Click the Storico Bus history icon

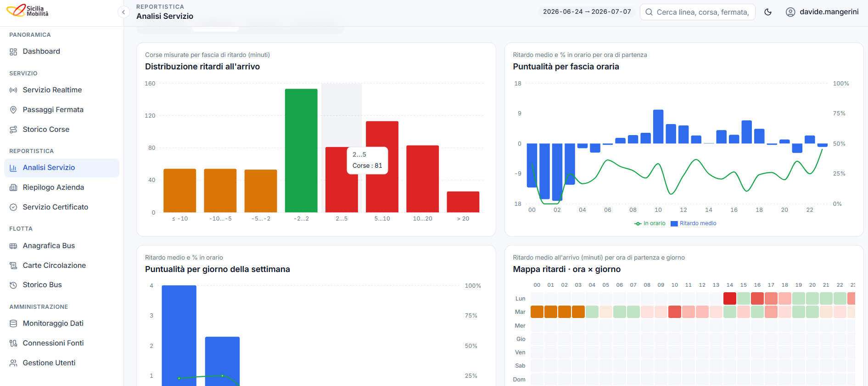point(13,285)
